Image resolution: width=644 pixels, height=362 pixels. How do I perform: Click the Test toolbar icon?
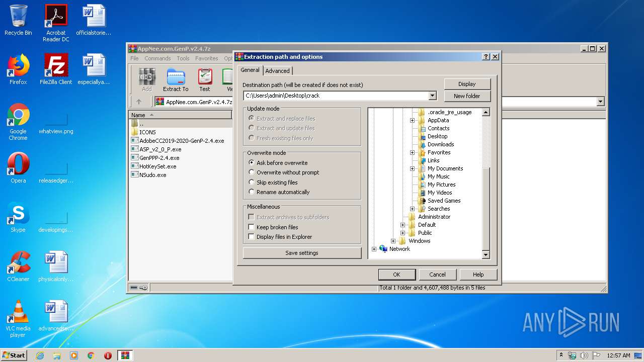[205, 80]
